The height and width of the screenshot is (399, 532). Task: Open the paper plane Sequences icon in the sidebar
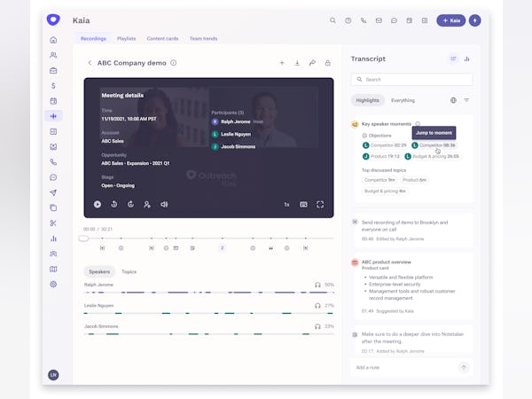[53, 192]
